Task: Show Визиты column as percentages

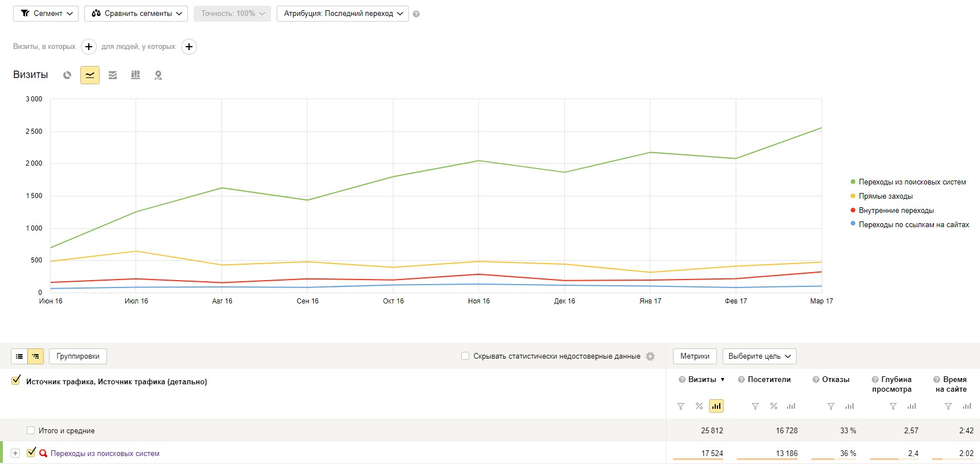Action: 699,406
